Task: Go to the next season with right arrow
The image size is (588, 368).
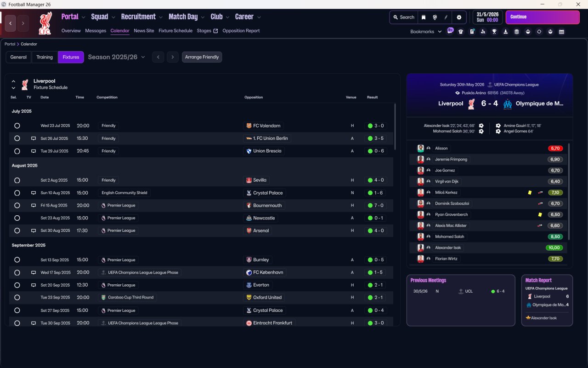Action: click(173, 57)
